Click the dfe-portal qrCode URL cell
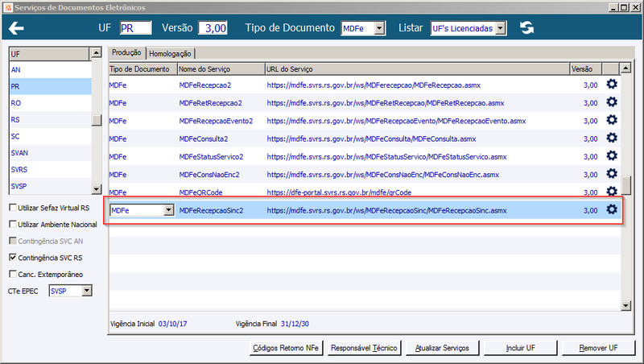Screen dimensions: 644x364 (x=339, y=192)
